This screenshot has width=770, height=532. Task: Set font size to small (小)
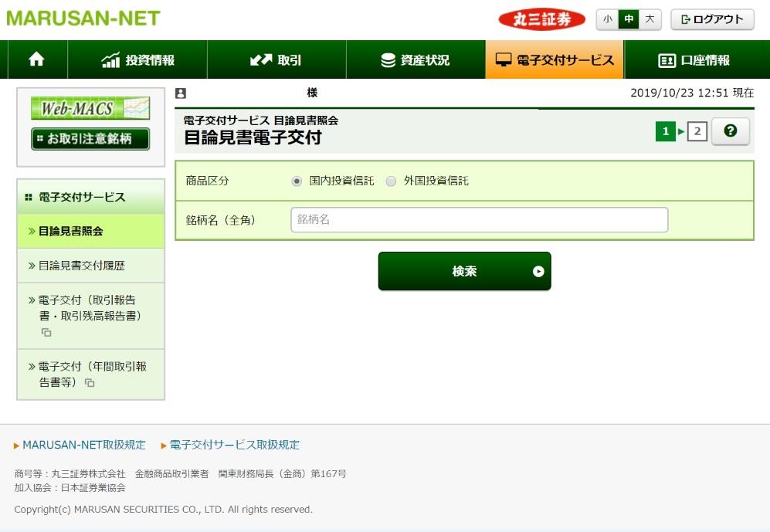pyautogui.click(x=608, y=19)
